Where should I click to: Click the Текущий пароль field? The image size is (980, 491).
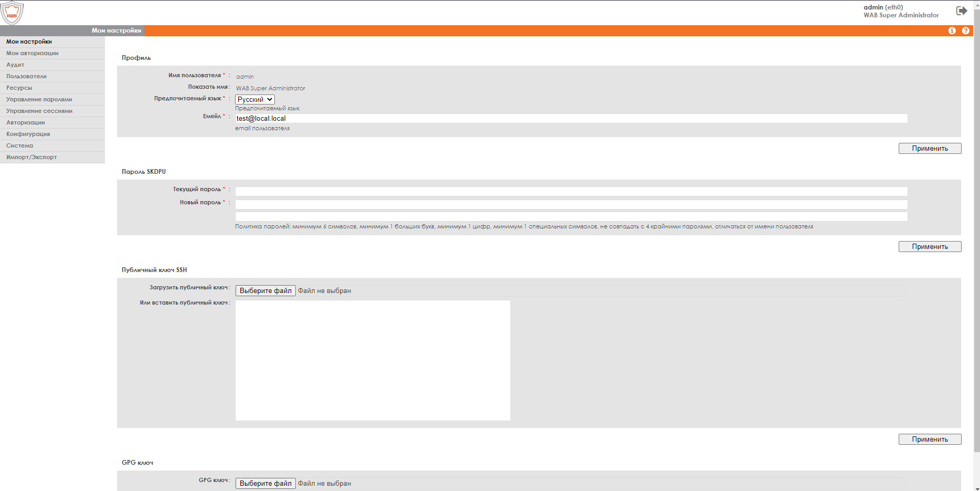point(571,192)
